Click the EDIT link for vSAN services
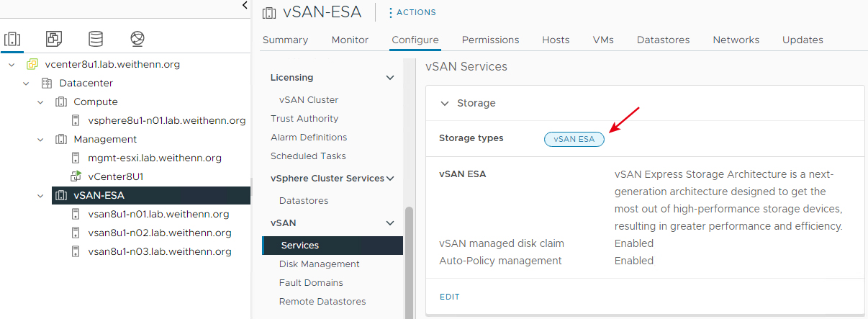The width and height of the screenshot is (868, 319). 449,297
